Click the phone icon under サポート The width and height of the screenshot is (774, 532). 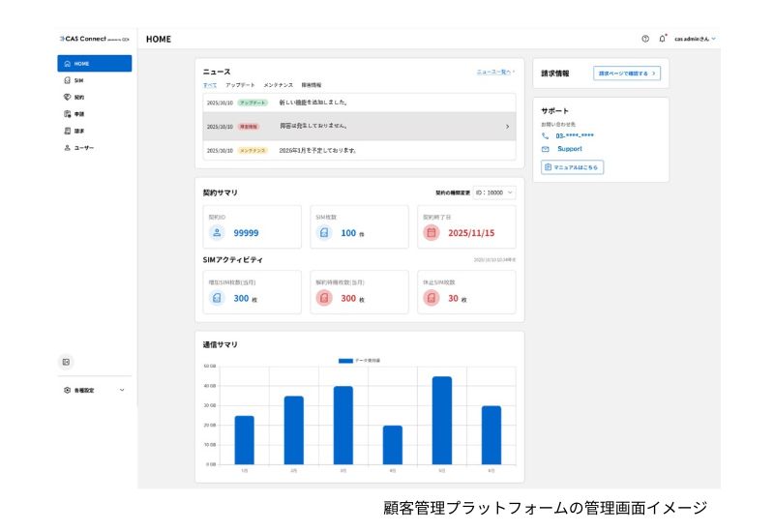[x=546, y=135]
